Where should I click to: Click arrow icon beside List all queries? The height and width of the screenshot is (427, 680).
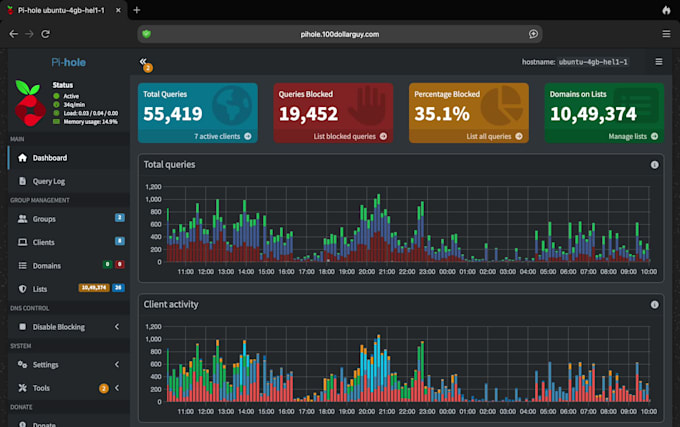click(x=519, y=136)
